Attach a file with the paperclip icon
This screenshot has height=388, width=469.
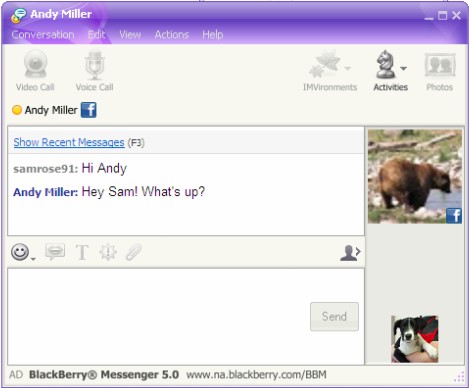134,252
